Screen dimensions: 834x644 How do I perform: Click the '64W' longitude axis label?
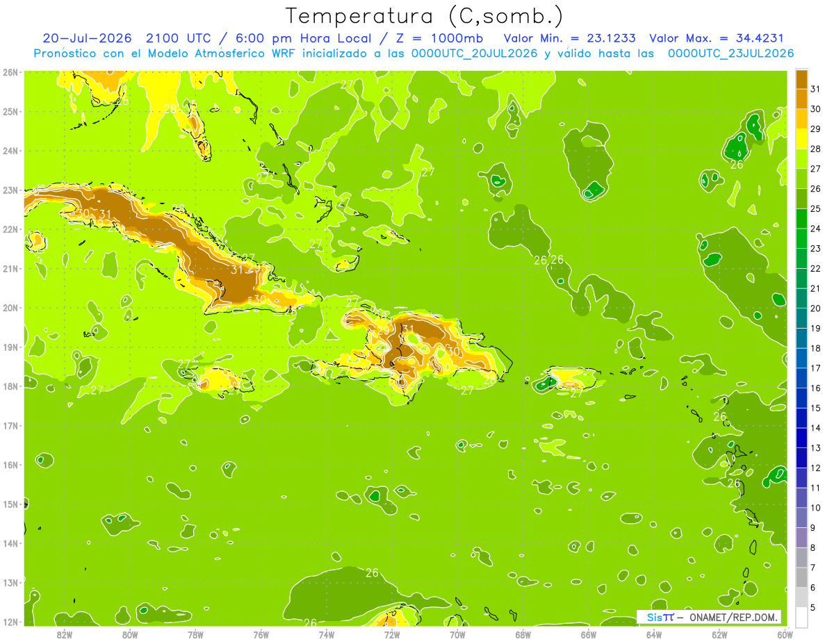tap(654, 634)
